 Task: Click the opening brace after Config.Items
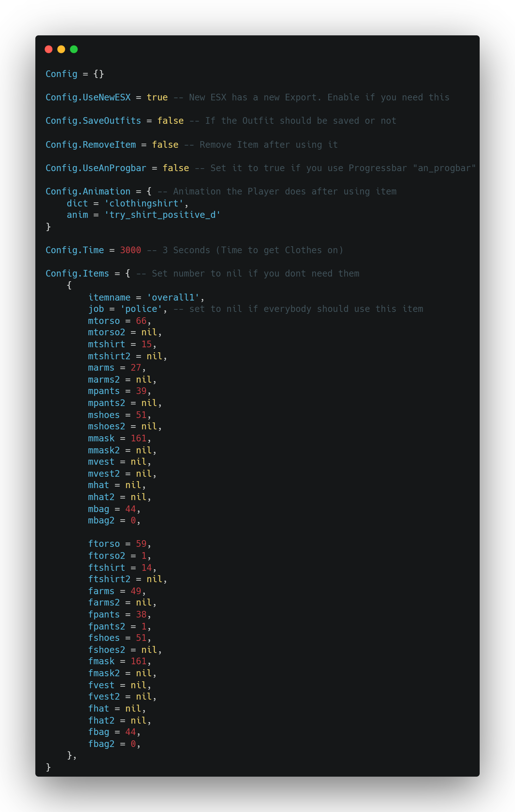[128, 273]
